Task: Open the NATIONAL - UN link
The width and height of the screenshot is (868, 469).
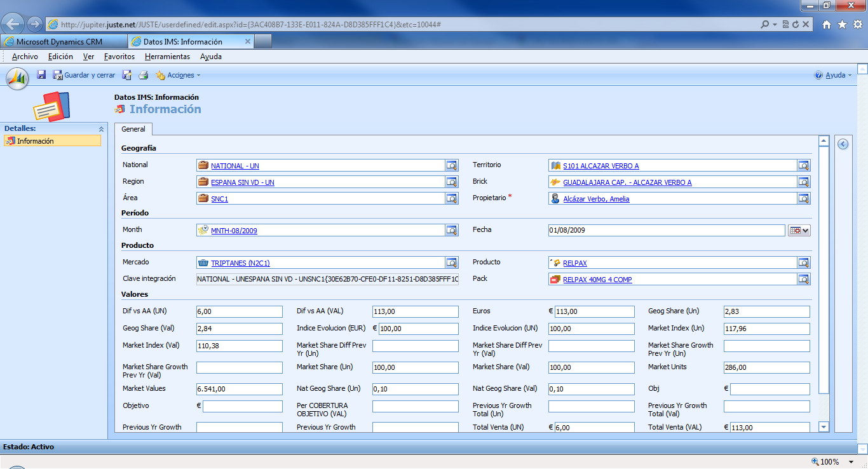Action: 235,166
